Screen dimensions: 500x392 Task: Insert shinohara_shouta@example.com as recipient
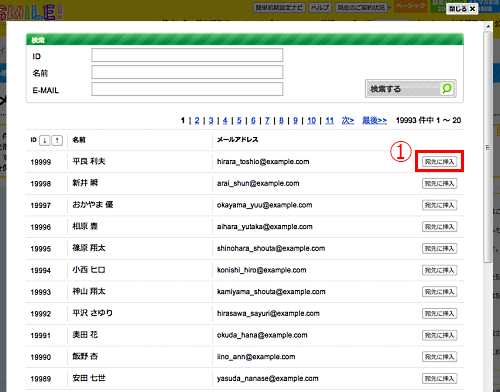[439, 248]
